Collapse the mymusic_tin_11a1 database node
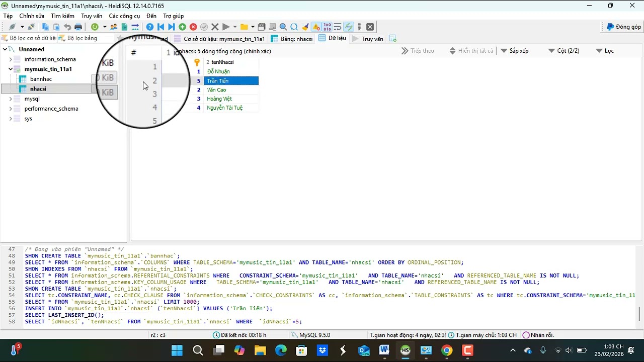This screenshot has width=644, height=362. (11, 69)
